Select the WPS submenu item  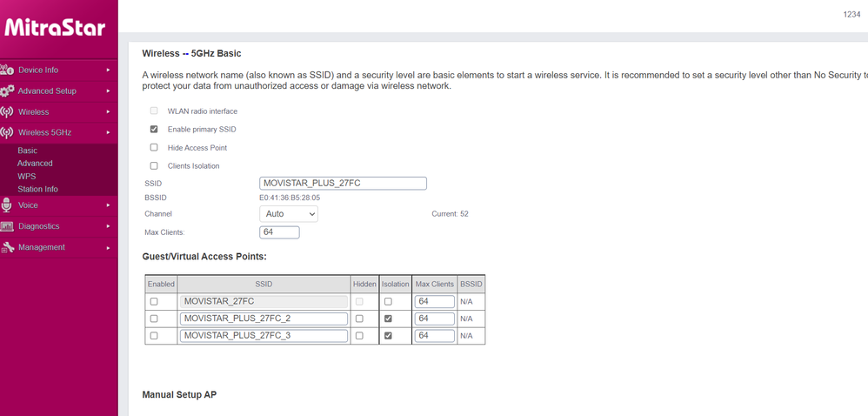[26, 176]
